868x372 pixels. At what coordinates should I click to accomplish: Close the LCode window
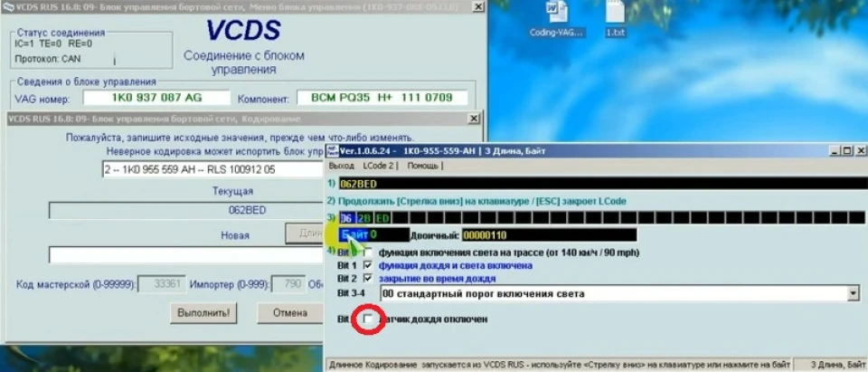click(861, 151)
